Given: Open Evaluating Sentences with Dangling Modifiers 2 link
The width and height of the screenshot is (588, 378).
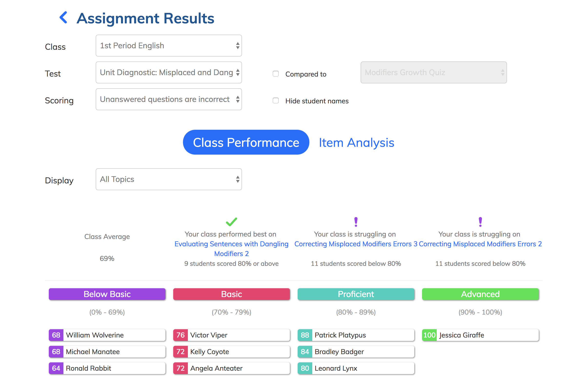Looking at the screenshot, I should point(231,249).
